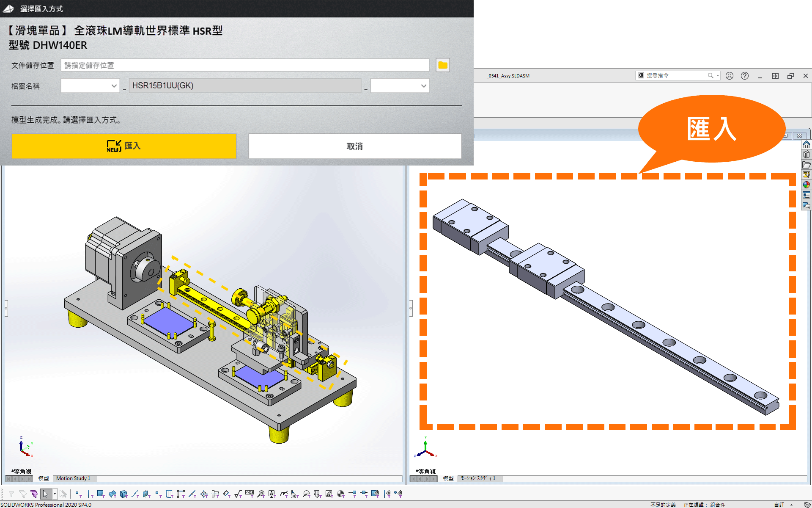The width and height of the screenshot is (812, 508).
Task: Click the 取消 cancel button
Action: (354, 146)
